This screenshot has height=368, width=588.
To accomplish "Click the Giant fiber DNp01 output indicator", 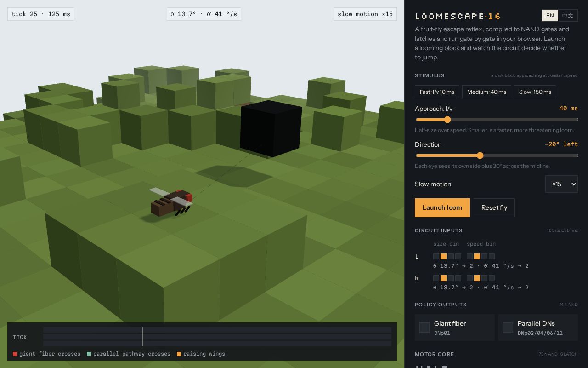I will 424,328.
